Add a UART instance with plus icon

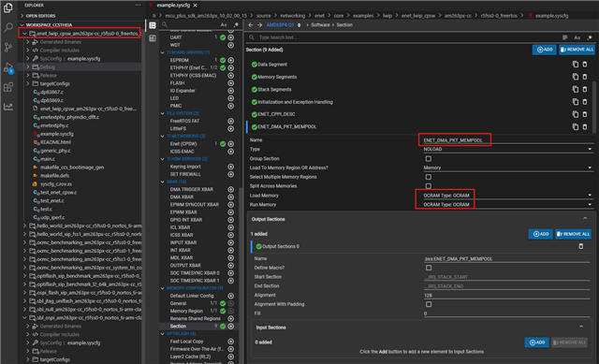point(231,37)
